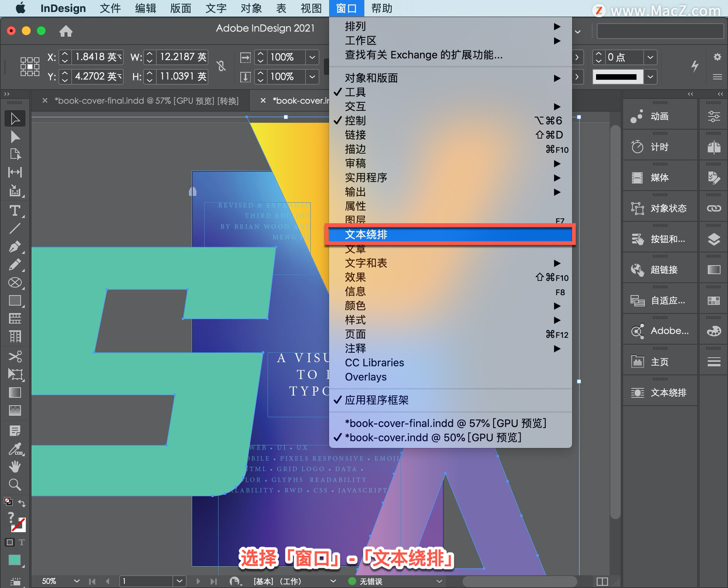
Task: Open the 动画 animation panel
Action: click(x=659, y=116)
